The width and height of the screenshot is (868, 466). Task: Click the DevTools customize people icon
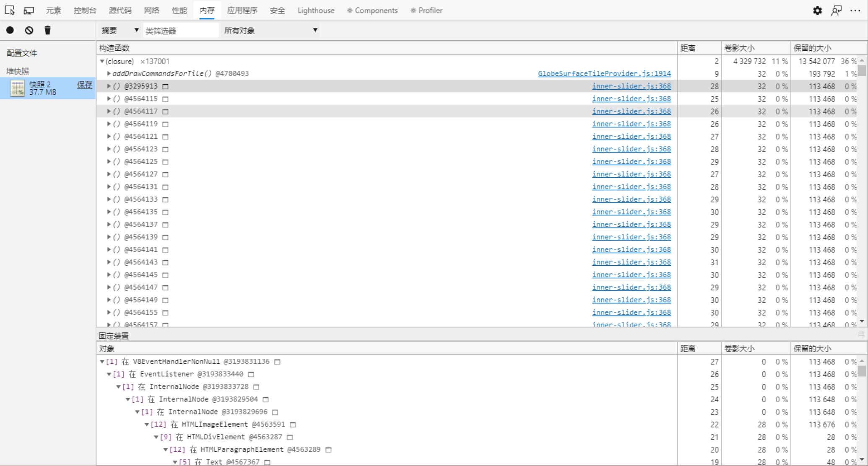[837, 10]
